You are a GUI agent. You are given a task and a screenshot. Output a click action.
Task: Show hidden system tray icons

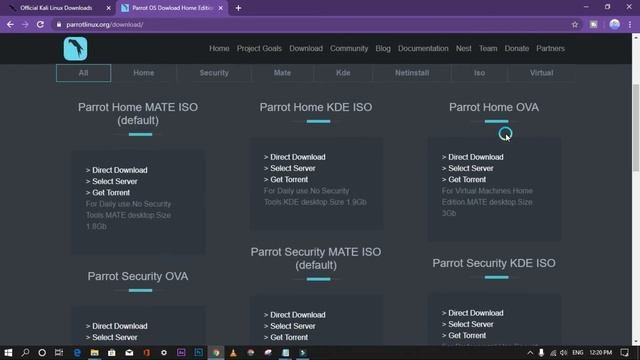(x=530, y=353)
